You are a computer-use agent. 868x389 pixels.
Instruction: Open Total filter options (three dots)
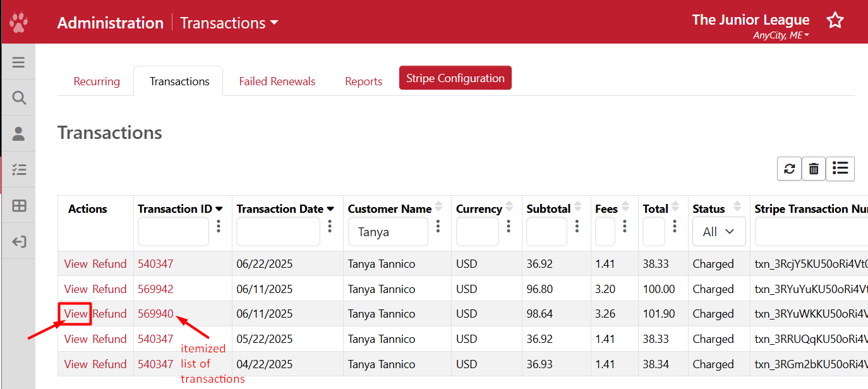[675, 226]
